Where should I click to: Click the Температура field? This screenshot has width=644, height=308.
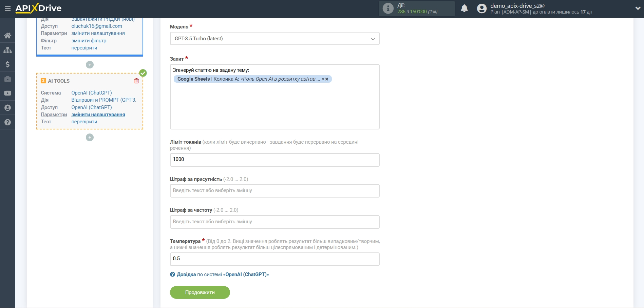tap(274, 259)
